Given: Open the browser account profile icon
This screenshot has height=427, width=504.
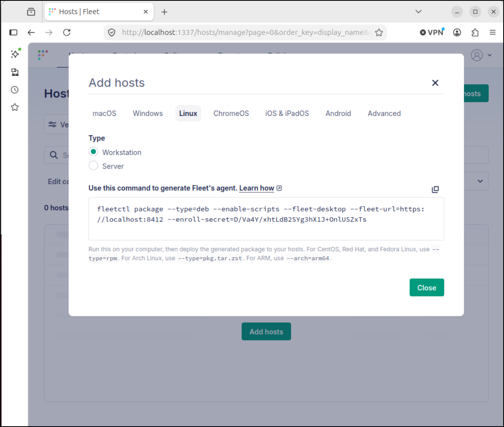Looking at the screenshot, I should click(457, 32).
